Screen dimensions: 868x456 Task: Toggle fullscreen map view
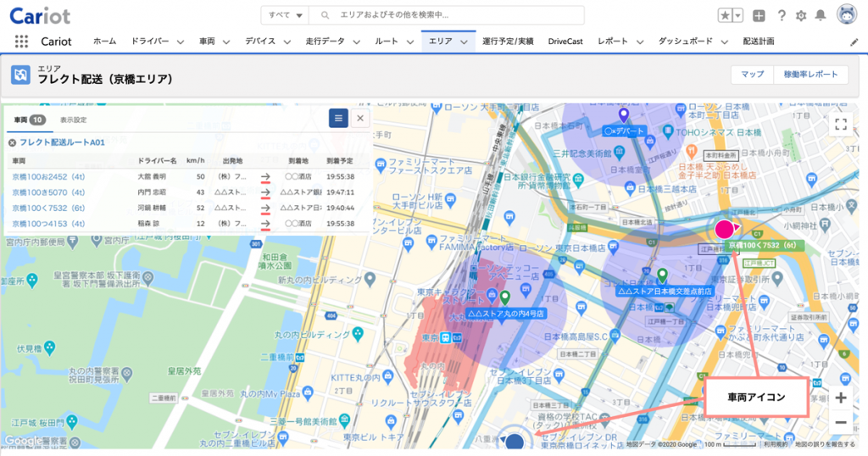(840, 124)
